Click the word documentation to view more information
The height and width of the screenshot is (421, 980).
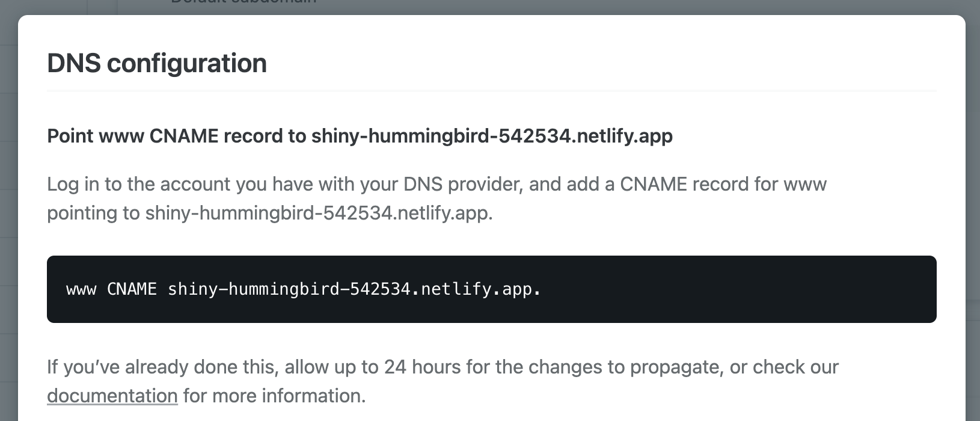click(x=112, y=396)
